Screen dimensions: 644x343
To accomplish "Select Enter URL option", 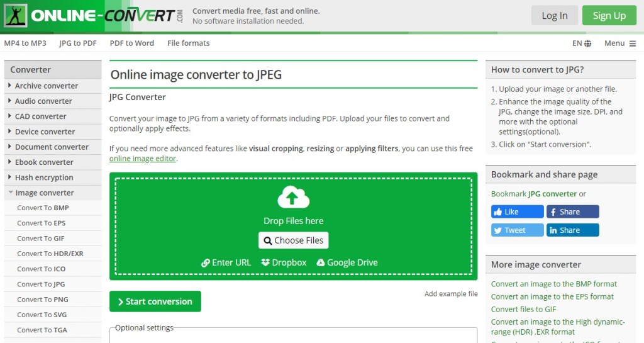I will click(x=226, y=262).
